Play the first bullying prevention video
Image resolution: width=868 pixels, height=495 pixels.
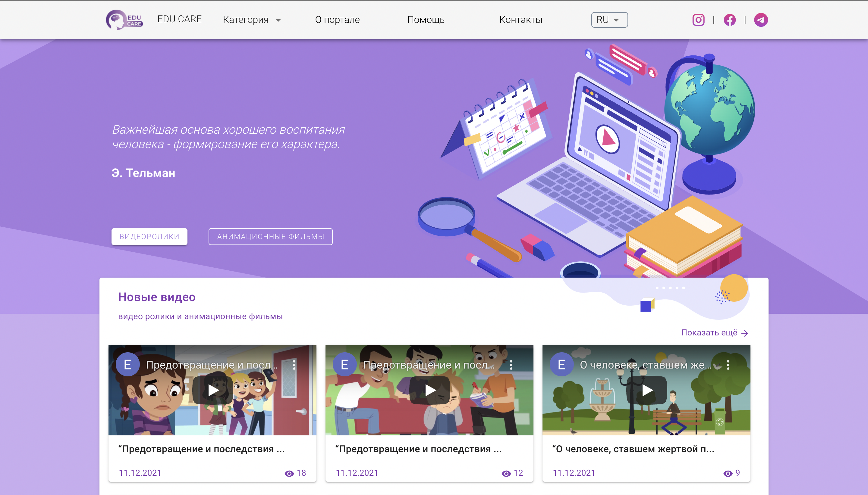213,390
